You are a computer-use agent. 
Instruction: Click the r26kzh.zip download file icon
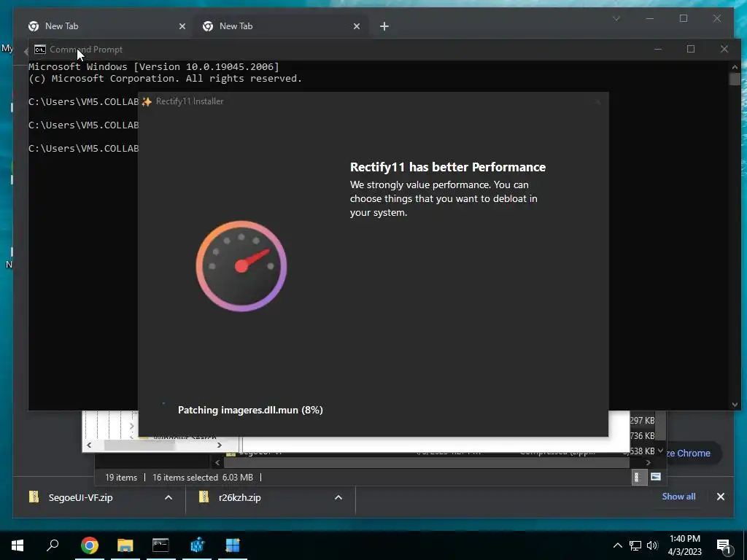tap(204, 497)
